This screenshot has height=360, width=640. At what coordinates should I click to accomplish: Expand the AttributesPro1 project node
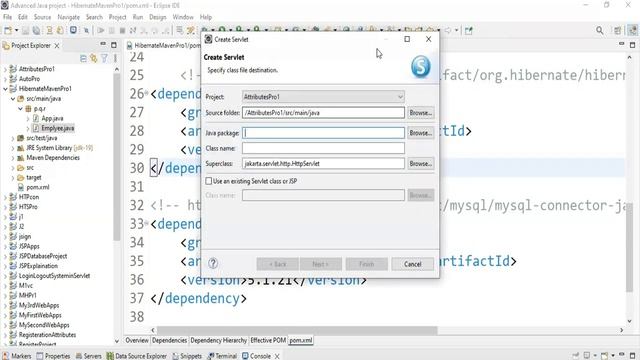coord(5,69)
